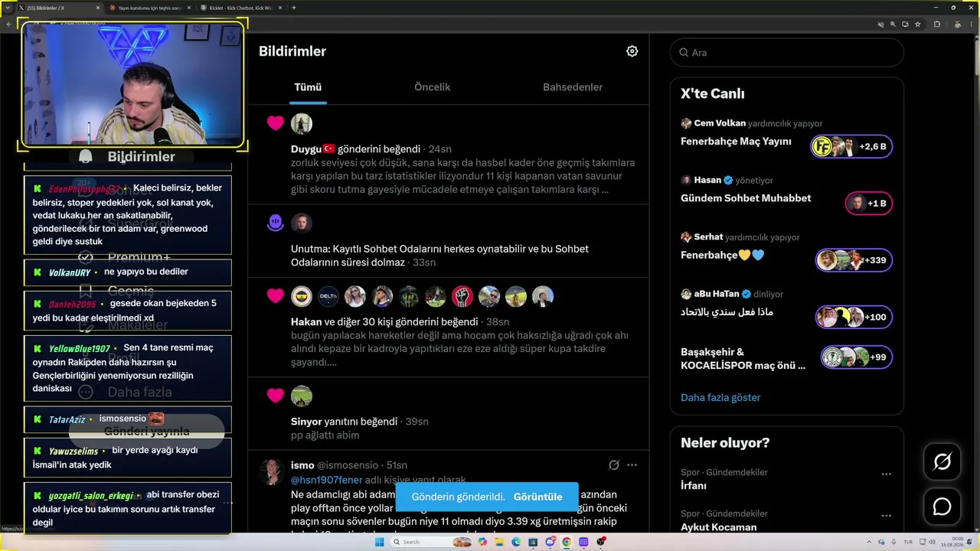The width and height of the screenshot is (980, 551).
Task: Click VolkanURY's chat message
Action: tap(128, 272)
